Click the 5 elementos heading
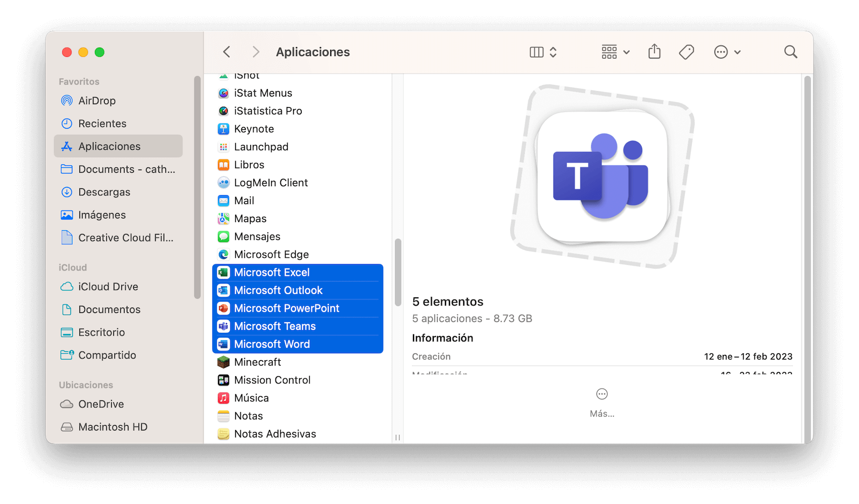The height and width of the screenshot is (504, 859). (448, 302)
